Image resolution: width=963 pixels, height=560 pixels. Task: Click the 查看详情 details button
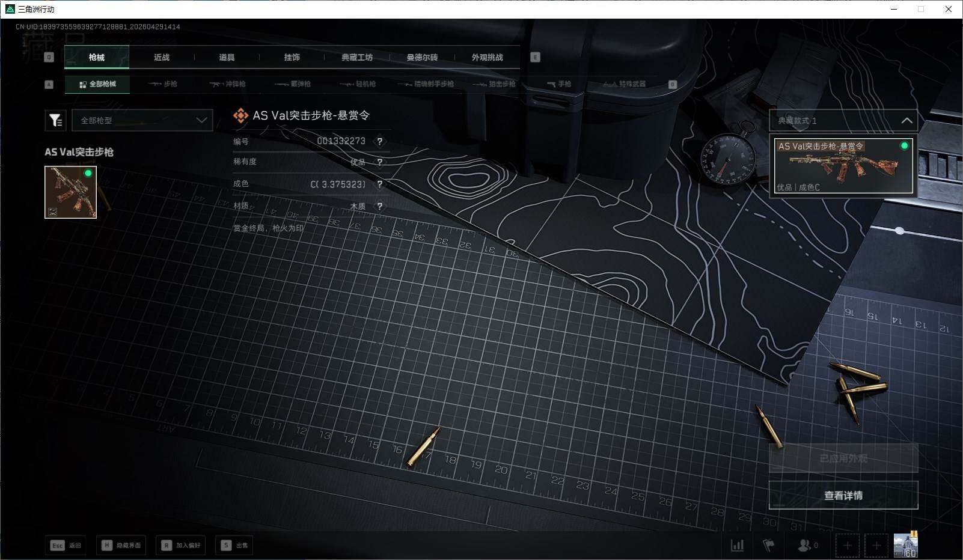pyautogui.click(x=843, y=495)
